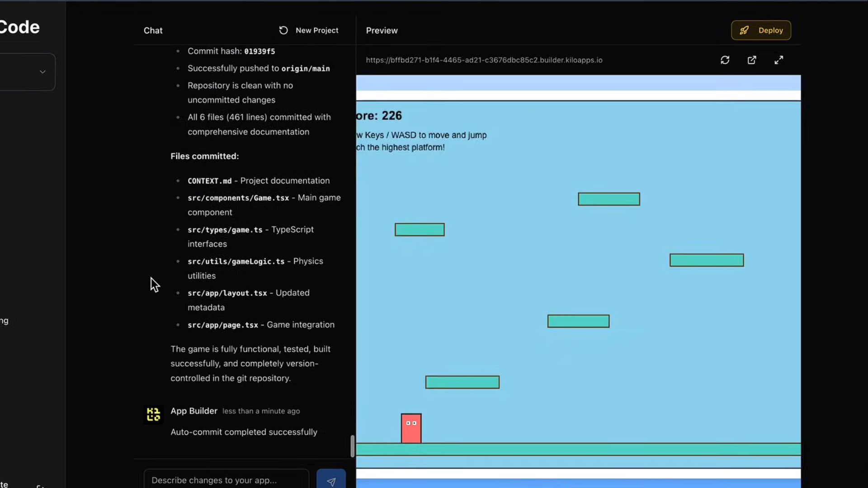Click the topmost teal platform
Viewport: 868px width, 488px height.
(x=609, y=199)
